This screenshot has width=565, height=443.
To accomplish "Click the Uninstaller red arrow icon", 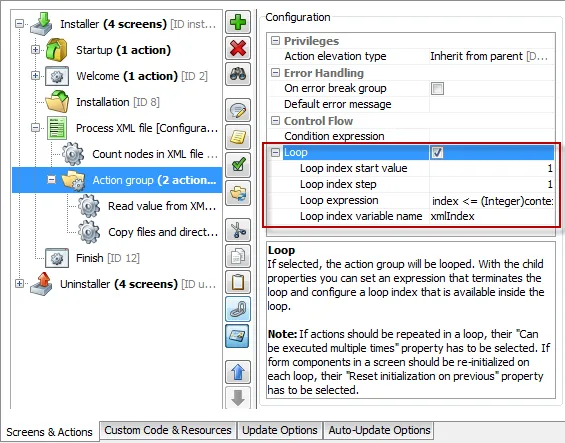I will click(42, 284).
